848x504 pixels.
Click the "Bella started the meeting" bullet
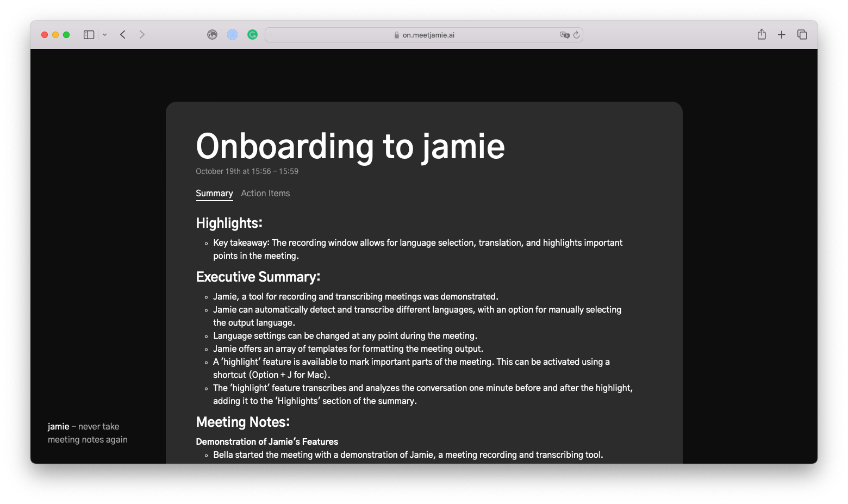tap(408, 455)
